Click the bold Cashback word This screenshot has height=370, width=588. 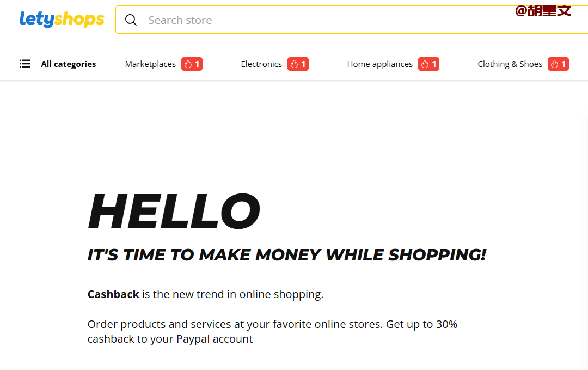(113, 294)
